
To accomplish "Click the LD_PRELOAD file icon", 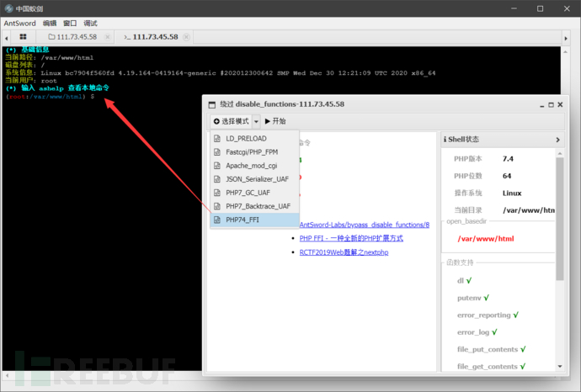I will (217, 139).
